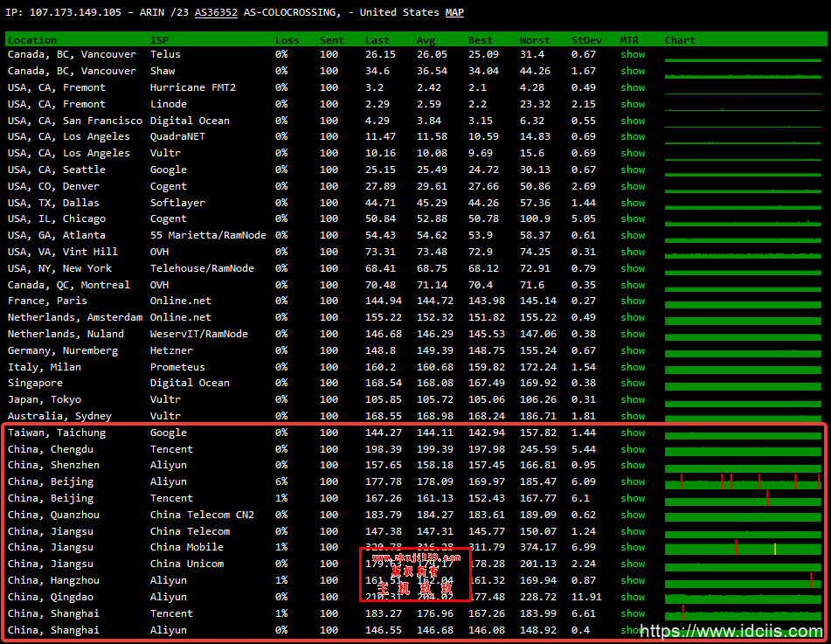The width and height of the screenshot is (831, 644).
Task: Show MTR for Tencent Chengdu row
Action: pos(633,449)
